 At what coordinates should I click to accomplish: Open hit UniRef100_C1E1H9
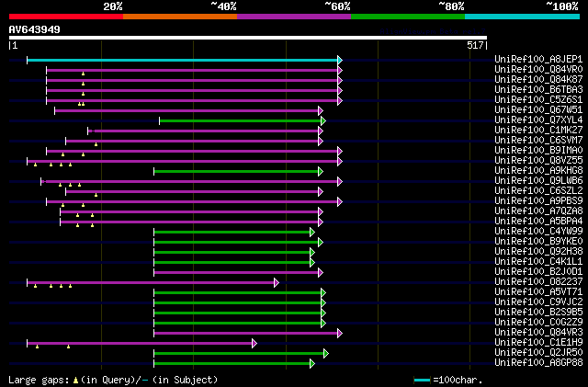(538, 343)
